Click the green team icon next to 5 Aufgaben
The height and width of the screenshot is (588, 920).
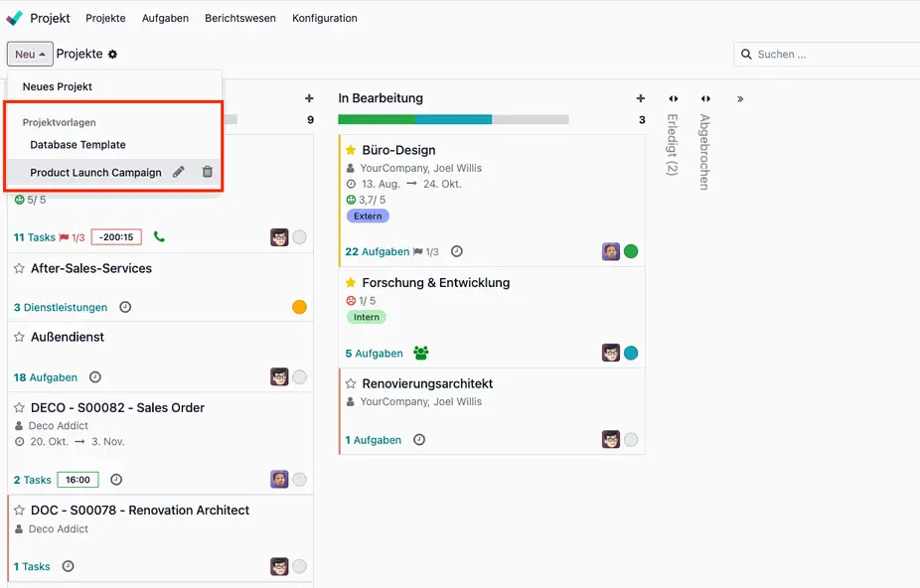pyautogui.click(x=419, y=353)
